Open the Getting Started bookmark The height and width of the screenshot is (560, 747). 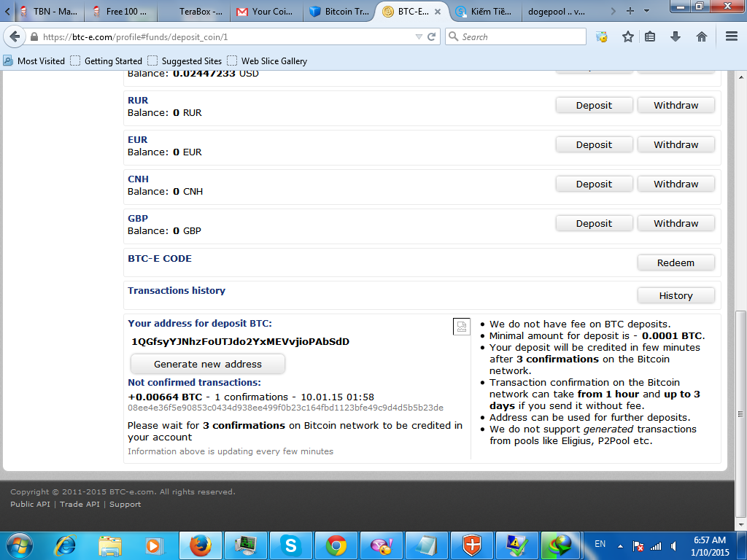(107, 61)
